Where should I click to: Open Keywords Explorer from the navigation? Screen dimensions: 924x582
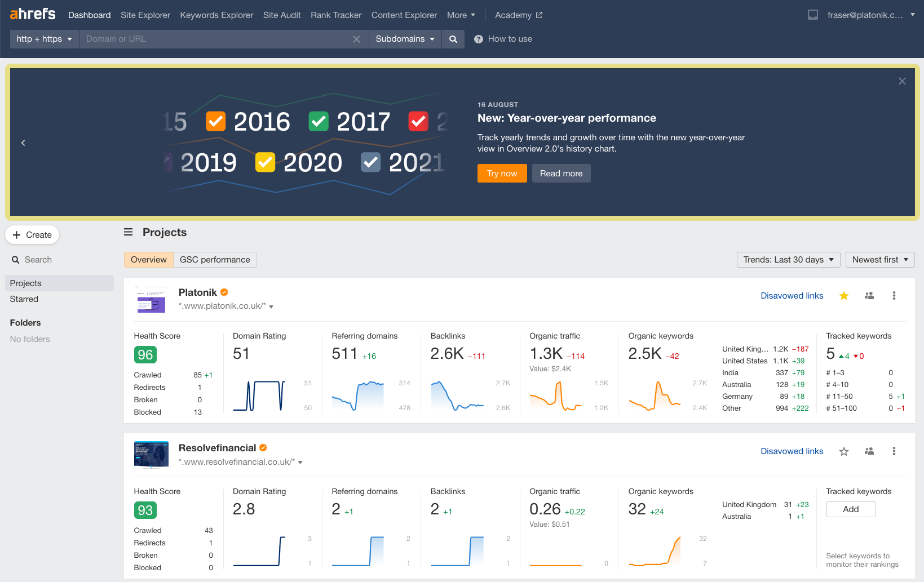point(216,15)
